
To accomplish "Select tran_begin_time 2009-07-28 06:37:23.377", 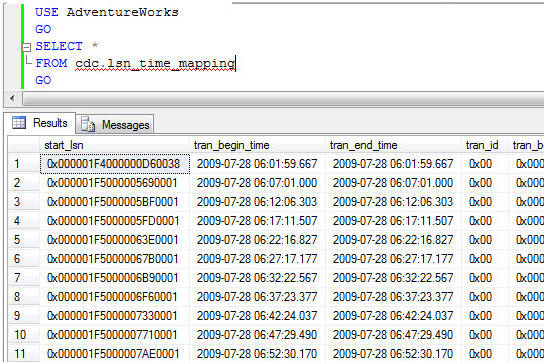I will point(257,297).
